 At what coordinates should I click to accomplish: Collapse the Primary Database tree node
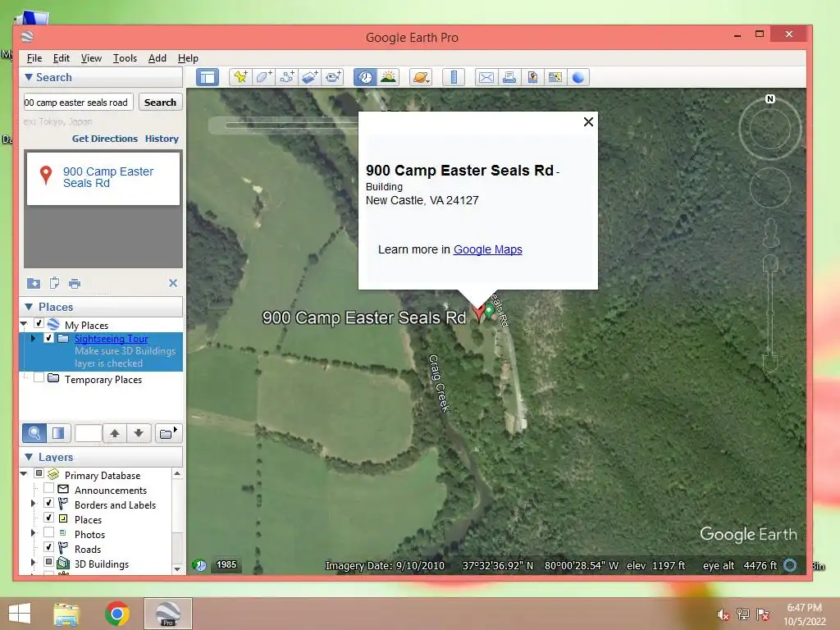click(x=24, y=473)
